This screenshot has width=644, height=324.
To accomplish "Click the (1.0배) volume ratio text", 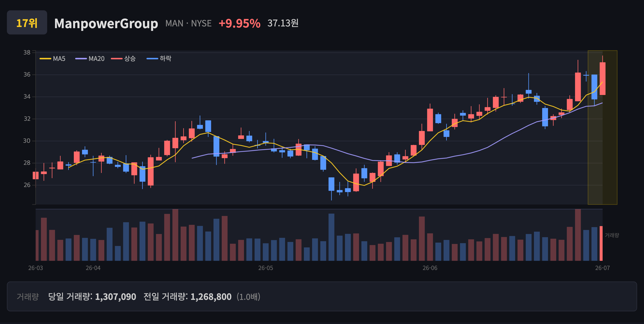I will [x=249, y=297].
